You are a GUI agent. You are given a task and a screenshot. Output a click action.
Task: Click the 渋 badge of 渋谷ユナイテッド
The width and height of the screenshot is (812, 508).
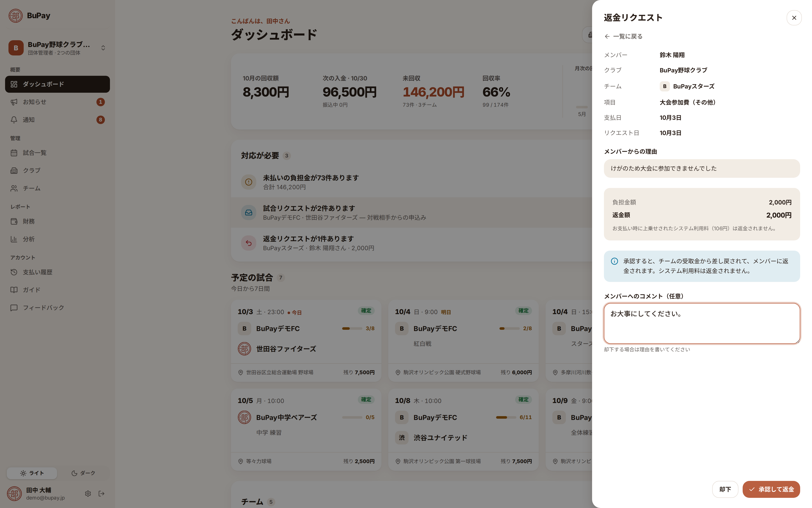pyautogui.click(x=402, y=438)
